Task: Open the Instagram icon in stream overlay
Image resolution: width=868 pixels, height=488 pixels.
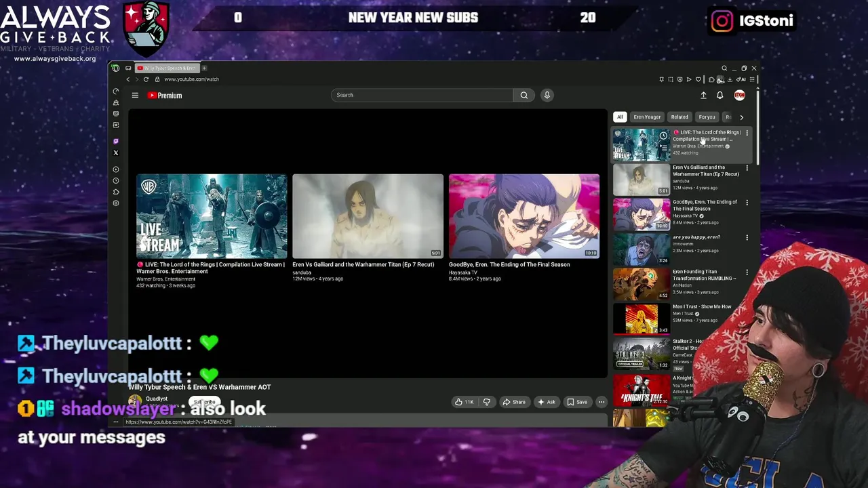Action: point(722,21)
